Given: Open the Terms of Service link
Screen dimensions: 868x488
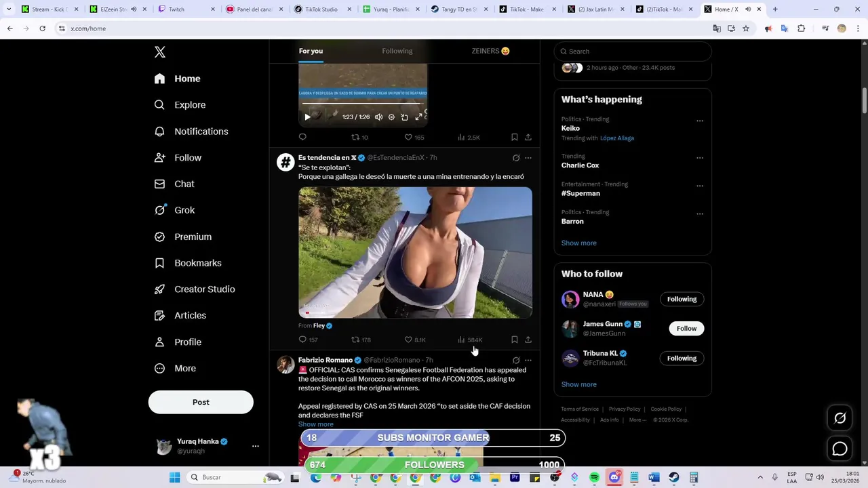Looking at the screenshot, I should coord(580,409).
